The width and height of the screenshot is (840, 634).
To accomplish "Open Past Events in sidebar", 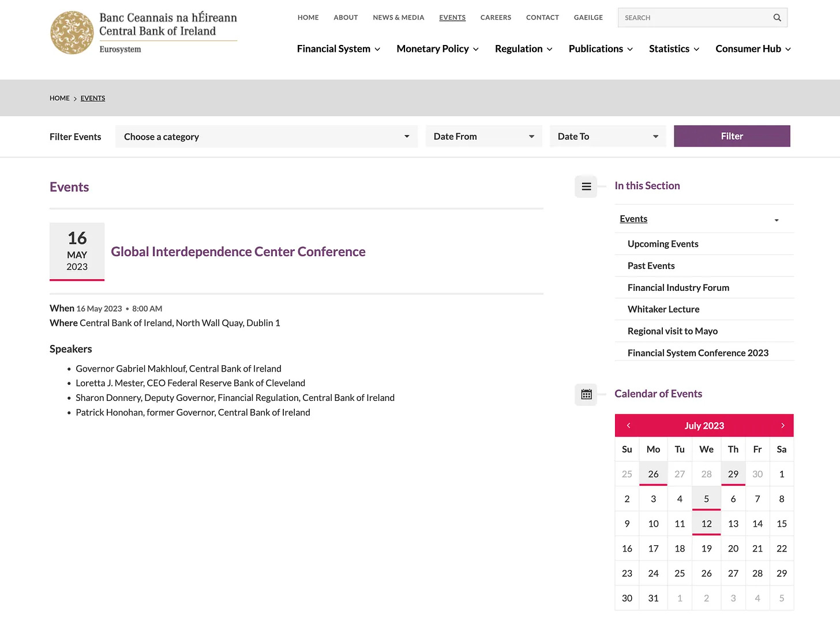I will point(651,266).
